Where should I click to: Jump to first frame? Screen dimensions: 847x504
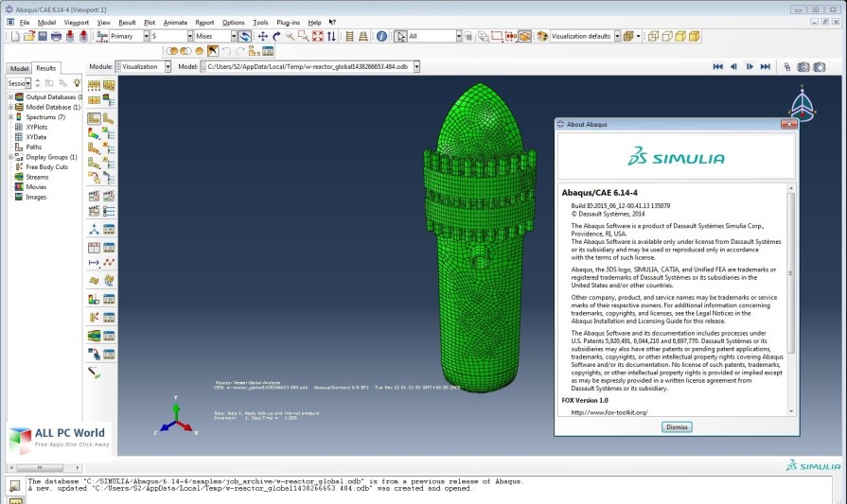click(718, 67)
